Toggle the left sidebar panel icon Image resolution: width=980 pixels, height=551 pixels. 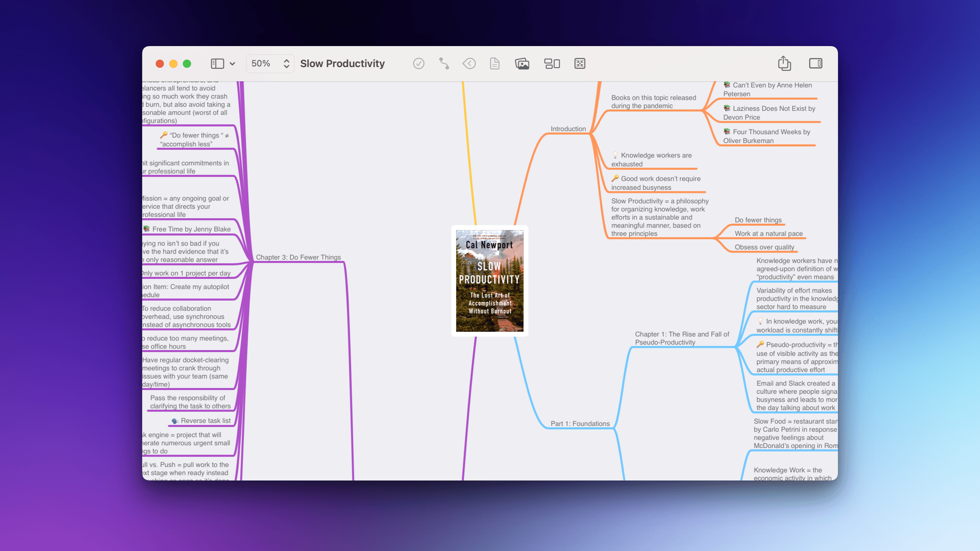pyautogui.click(x=217, y=64)
